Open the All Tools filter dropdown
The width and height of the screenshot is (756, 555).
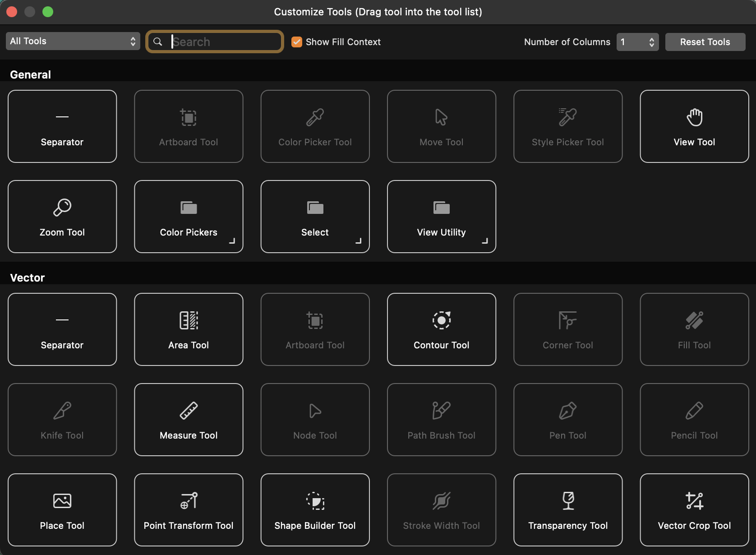click(x=73, y=41)
